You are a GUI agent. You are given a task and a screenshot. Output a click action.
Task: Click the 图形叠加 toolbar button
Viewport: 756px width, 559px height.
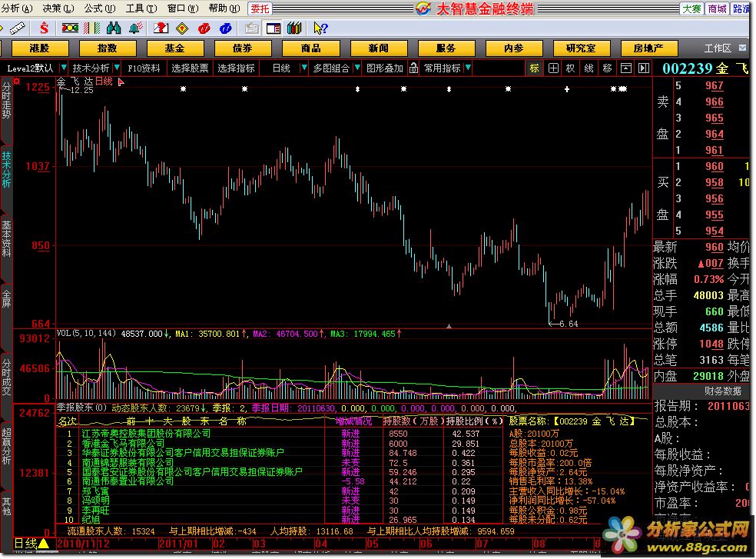click(385, 68)
